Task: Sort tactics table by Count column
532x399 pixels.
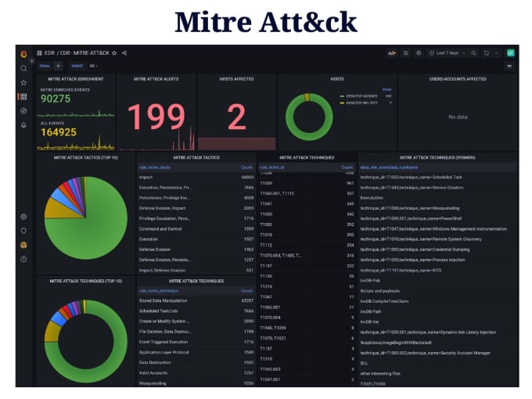Action: coord(246,167)
